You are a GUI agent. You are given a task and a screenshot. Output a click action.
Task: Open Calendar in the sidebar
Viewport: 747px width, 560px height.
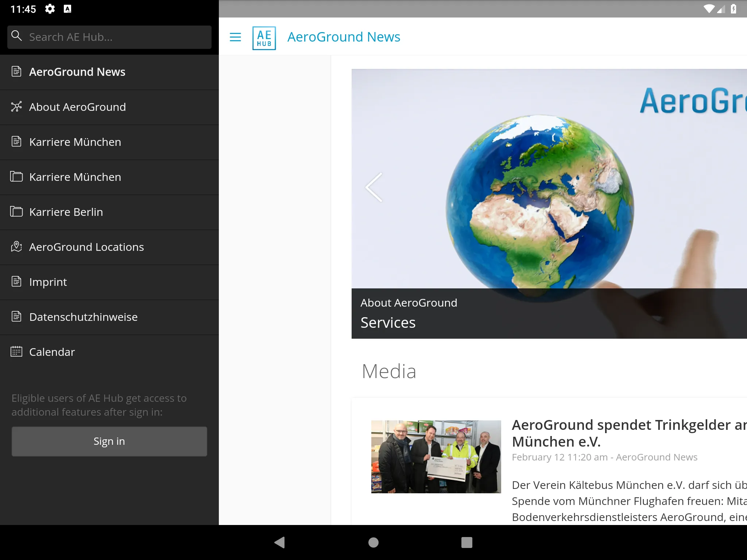109,352
